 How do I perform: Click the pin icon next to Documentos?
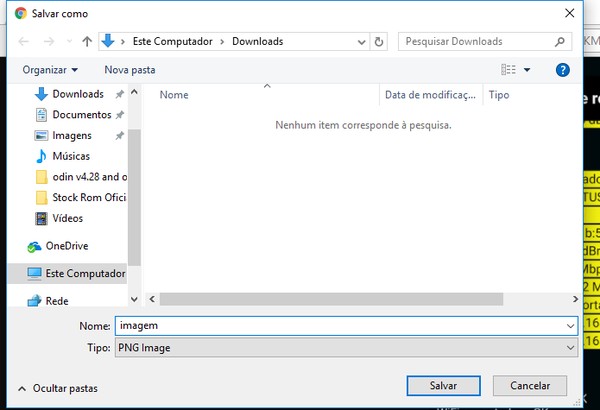(120, 115)
